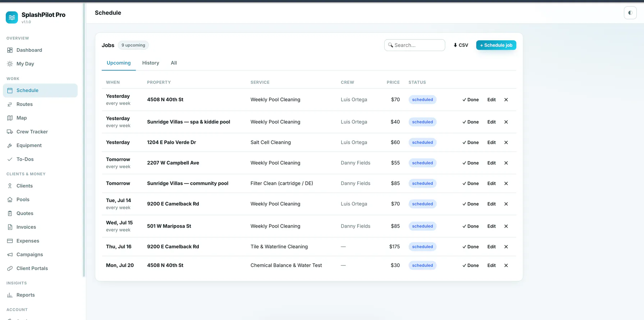Switch to the History tab
The width and height of the screenshot is (644, 320).
tap(151, 63)
